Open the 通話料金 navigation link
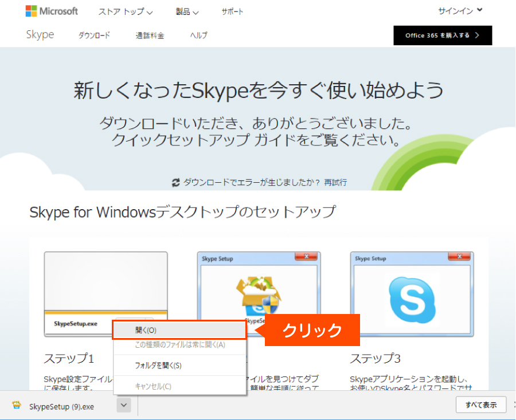Image resolution: width=516 pixels, height=420 pixels. pyautogui.click(x=149, y=35)
